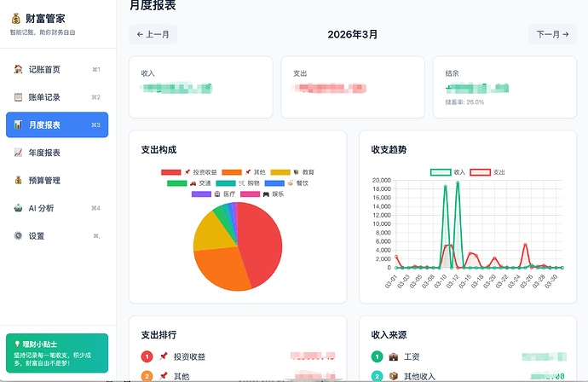Click the 2026年3月 month heading
Viewport: 588px width, 382px height.
point(353,34)
